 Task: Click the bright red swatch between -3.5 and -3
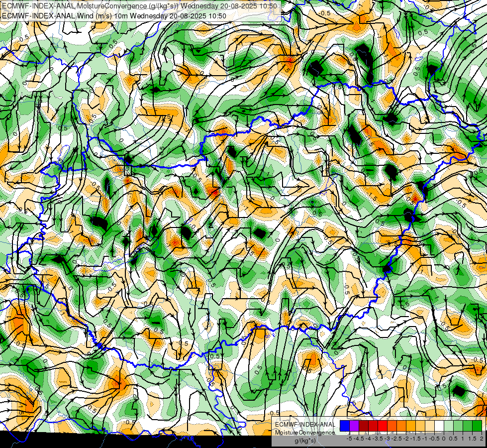[383, 426]
